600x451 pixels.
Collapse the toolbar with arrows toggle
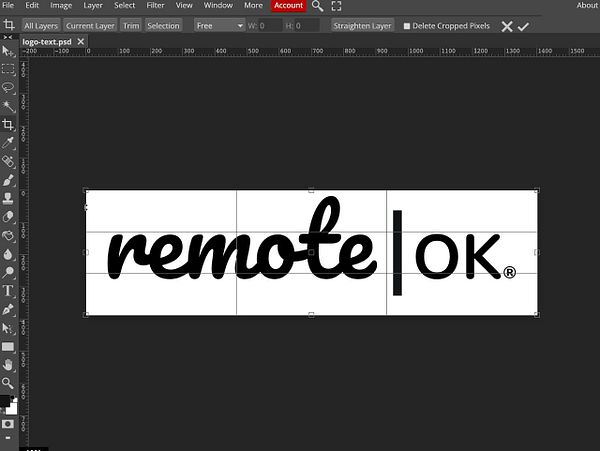click(7, 37)
